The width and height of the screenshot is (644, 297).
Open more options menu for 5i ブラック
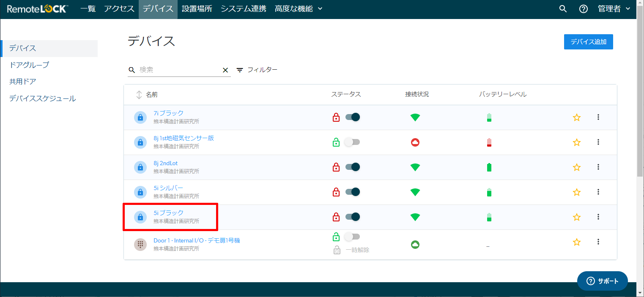[x=598, y=217]
